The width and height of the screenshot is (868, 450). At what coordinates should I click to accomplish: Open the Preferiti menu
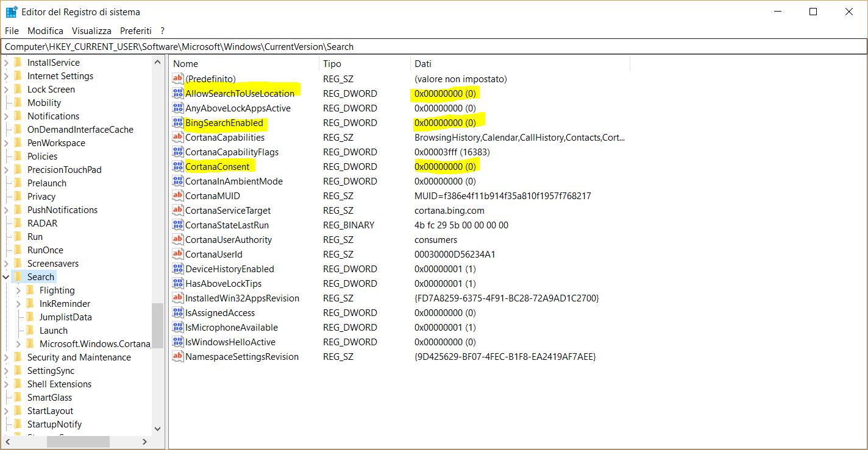(x=136, y=30)
